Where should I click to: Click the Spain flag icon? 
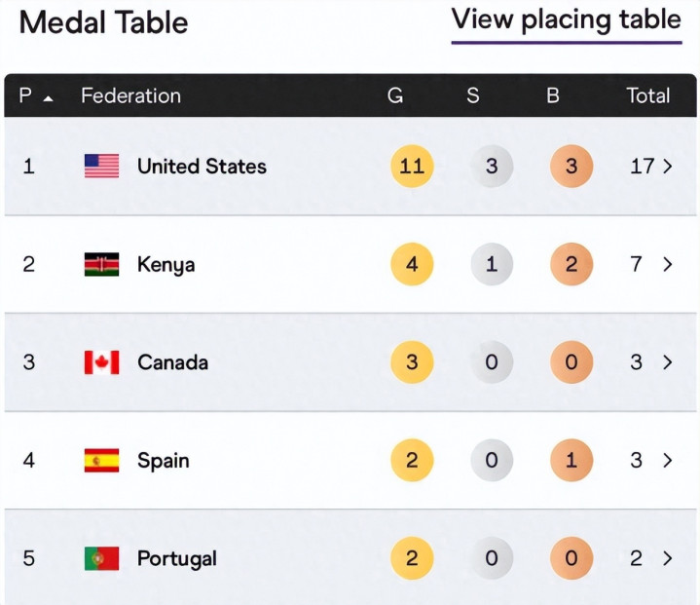tap(101, 460)
